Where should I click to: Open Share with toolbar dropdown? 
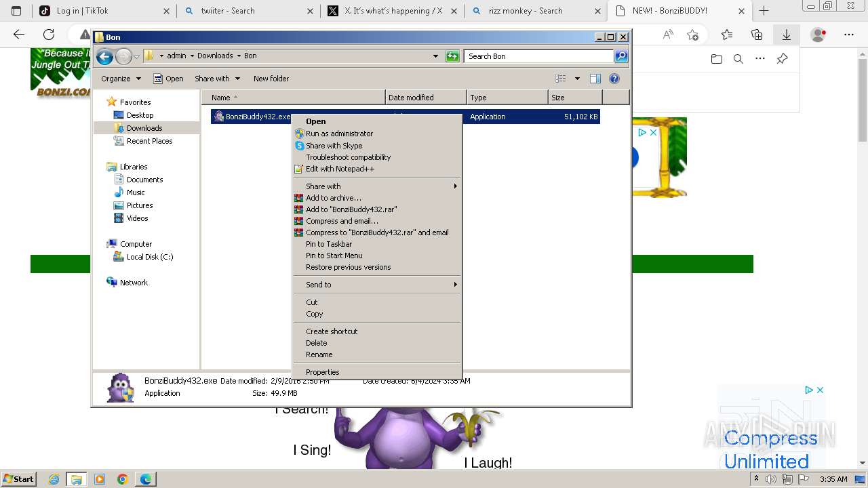point(217,79)
